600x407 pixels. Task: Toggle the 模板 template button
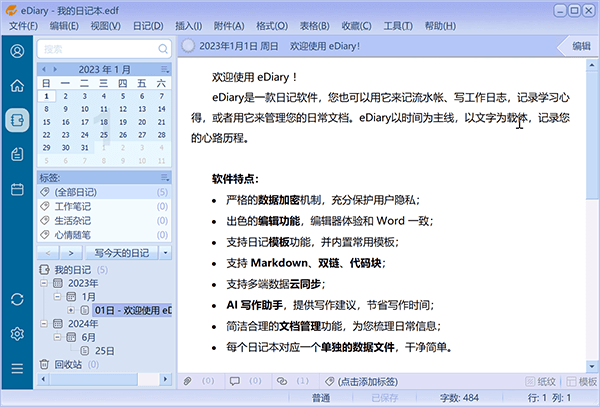pyautogui.click(x=582, y=381)
